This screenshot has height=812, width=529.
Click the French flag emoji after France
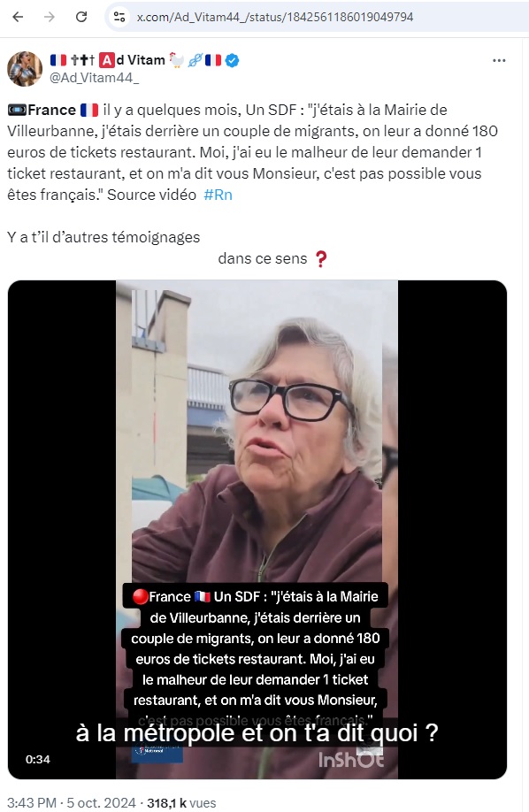[x=89, y=110]
